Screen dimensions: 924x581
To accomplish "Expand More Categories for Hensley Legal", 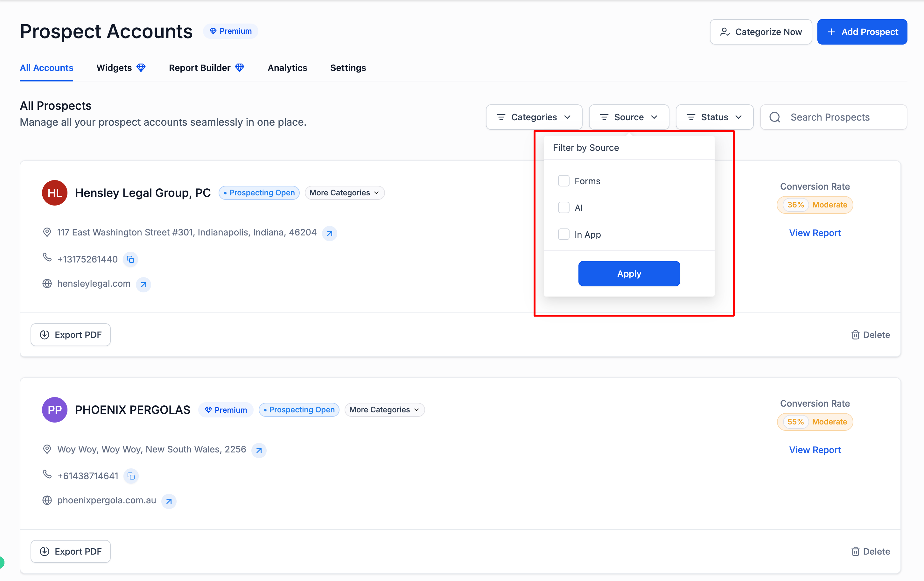I will tap(344, 192).
